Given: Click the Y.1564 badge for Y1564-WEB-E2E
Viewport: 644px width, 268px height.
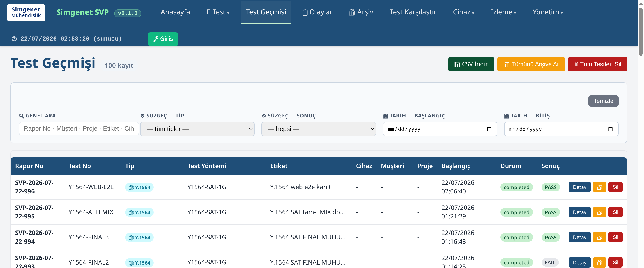Looking at the screenshot, I should [139, 187].
